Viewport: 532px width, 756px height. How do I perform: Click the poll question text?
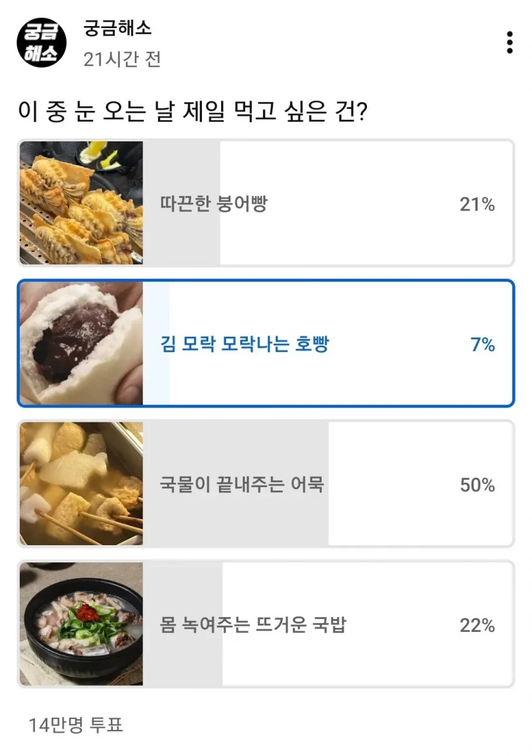[x=194, y=113]
